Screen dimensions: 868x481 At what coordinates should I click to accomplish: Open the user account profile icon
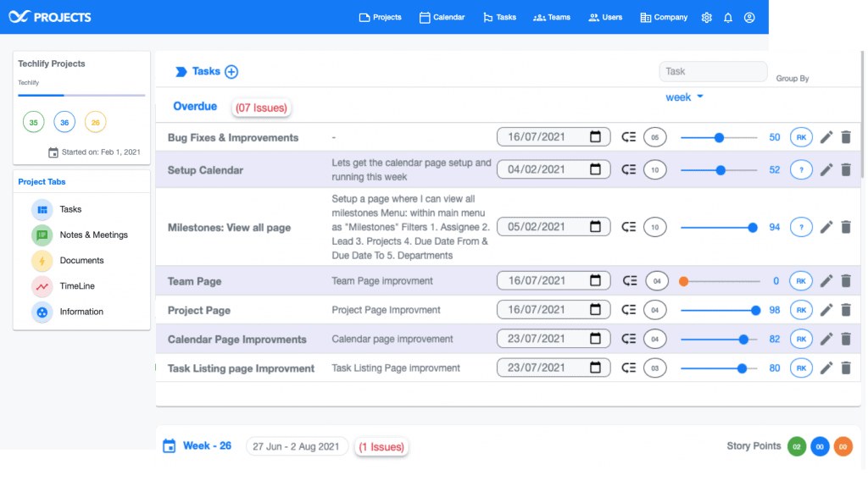pos(749,18)
